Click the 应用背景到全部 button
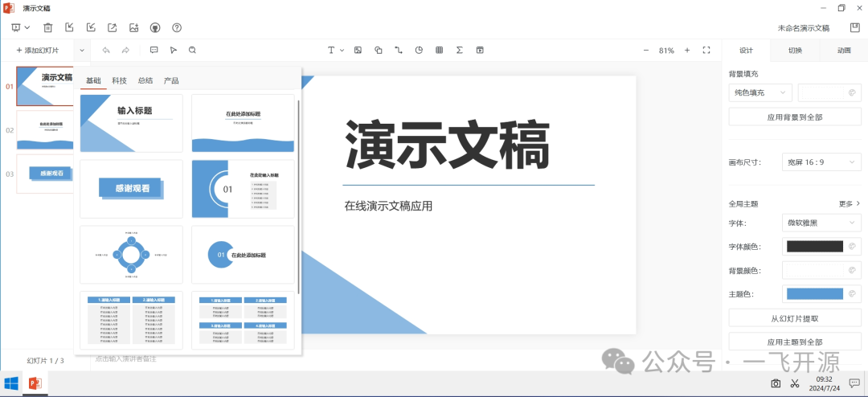868x397 pixels. pos(794,117)
